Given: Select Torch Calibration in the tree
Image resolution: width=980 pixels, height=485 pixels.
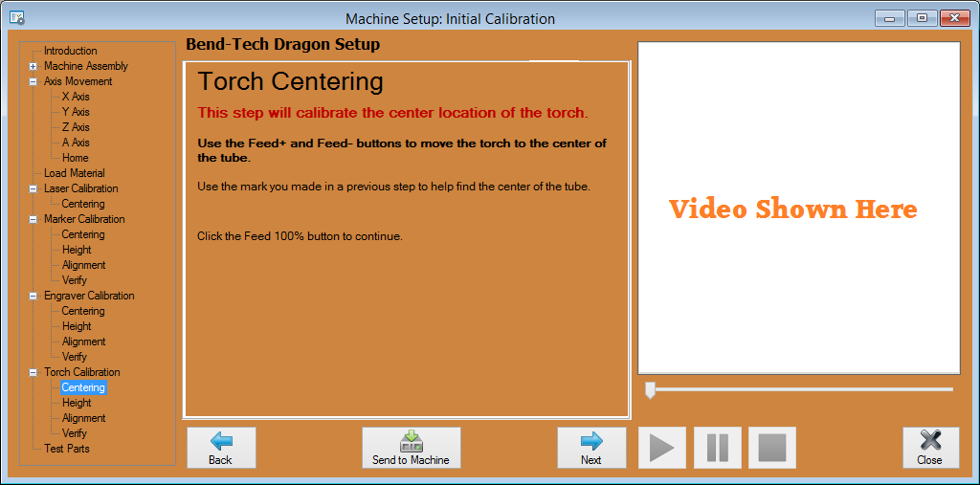Looking at the screenshot, I should pyautogui.click(x=82, y=372).
